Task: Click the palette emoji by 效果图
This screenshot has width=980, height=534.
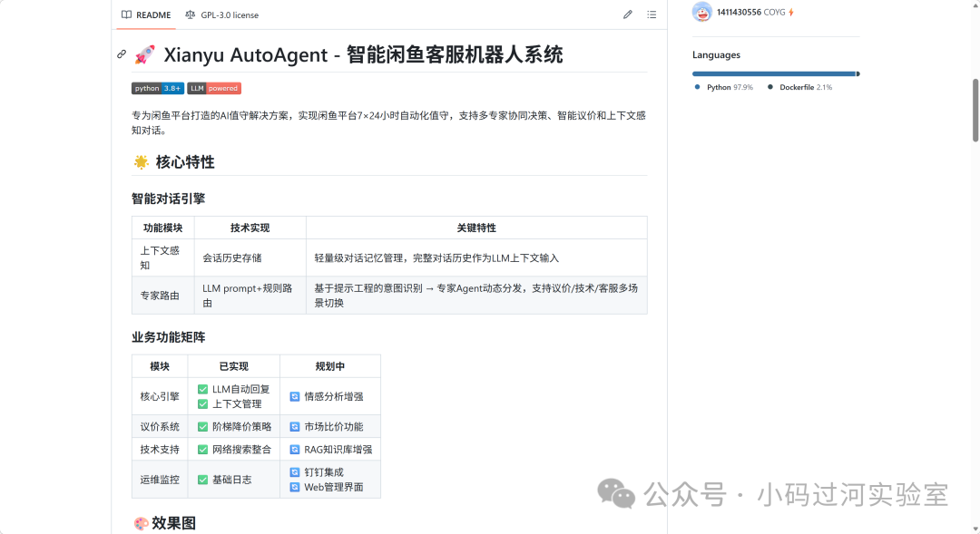Action: [x=142, y=523]
